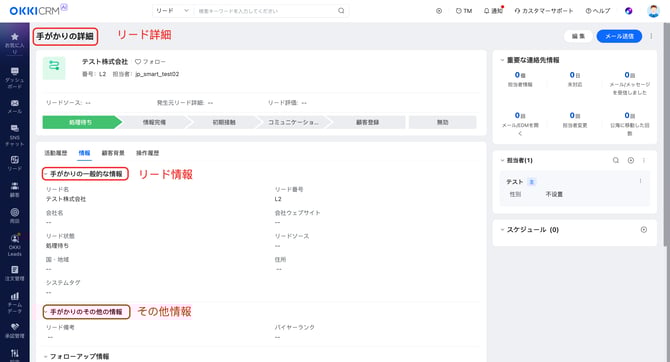Open SNS Chat in the sidebar
The height and width of the screenshot is (362, 670).
(15, 135)
